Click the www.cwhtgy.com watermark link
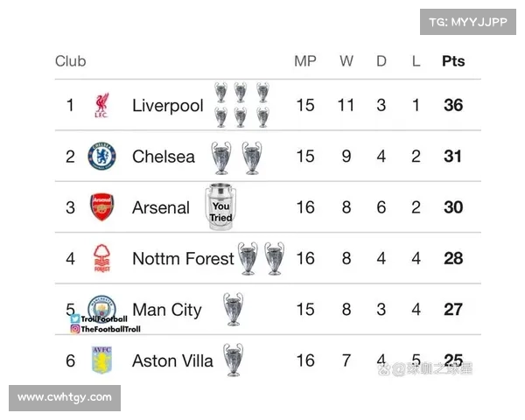 (66, 397)
